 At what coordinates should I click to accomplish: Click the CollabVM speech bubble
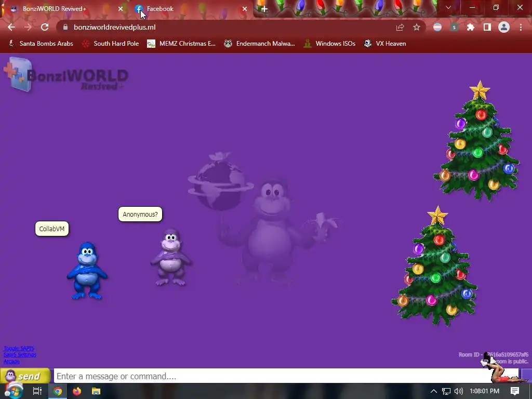tap(52, 229)
